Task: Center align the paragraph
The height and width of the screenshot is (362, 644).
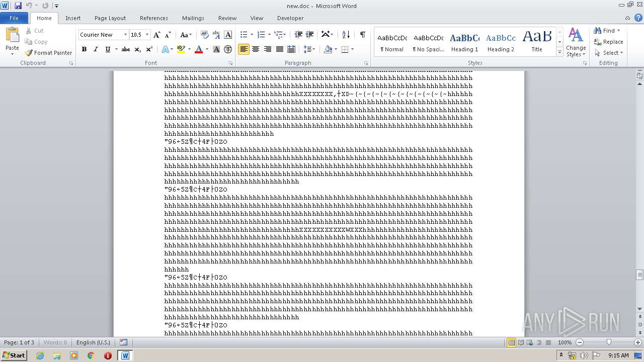Action: 256,49
